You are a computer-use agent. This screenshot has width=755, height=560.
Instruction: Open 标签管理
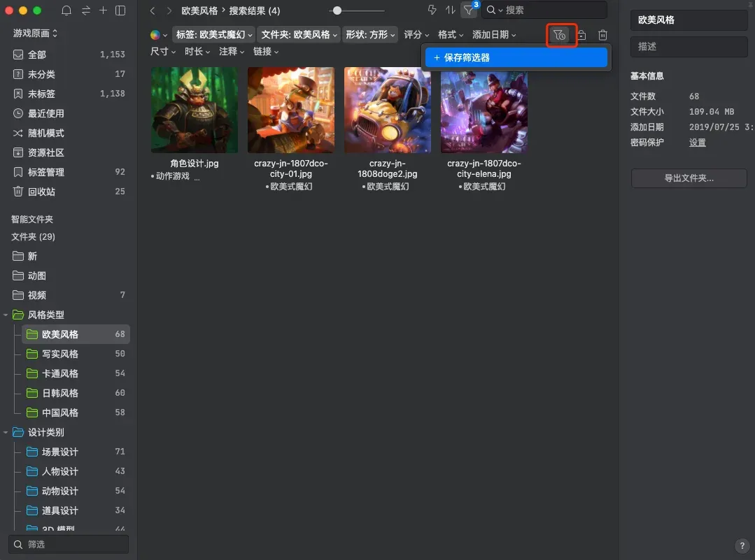click(x=69, y=172)
